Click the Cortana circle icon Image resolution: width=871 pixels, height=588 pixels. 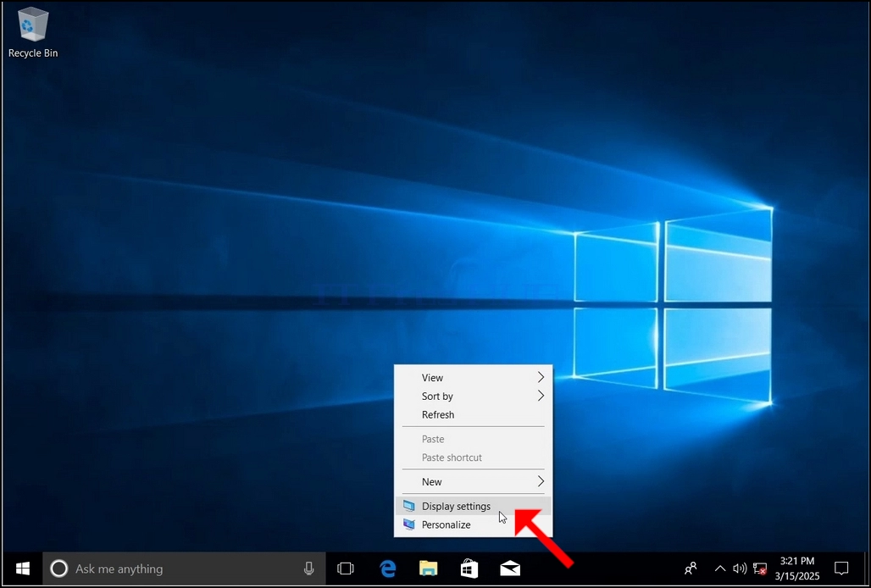coord(58,569)
